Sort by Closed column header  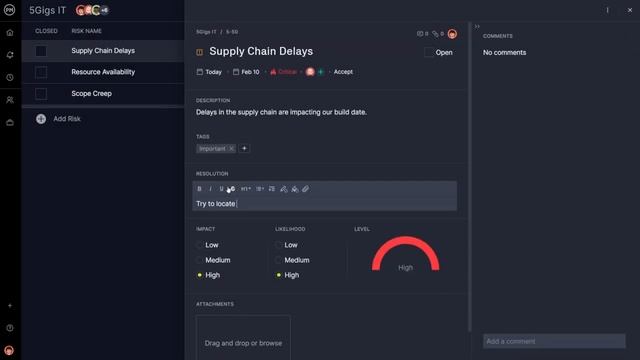tap(46, 31)
